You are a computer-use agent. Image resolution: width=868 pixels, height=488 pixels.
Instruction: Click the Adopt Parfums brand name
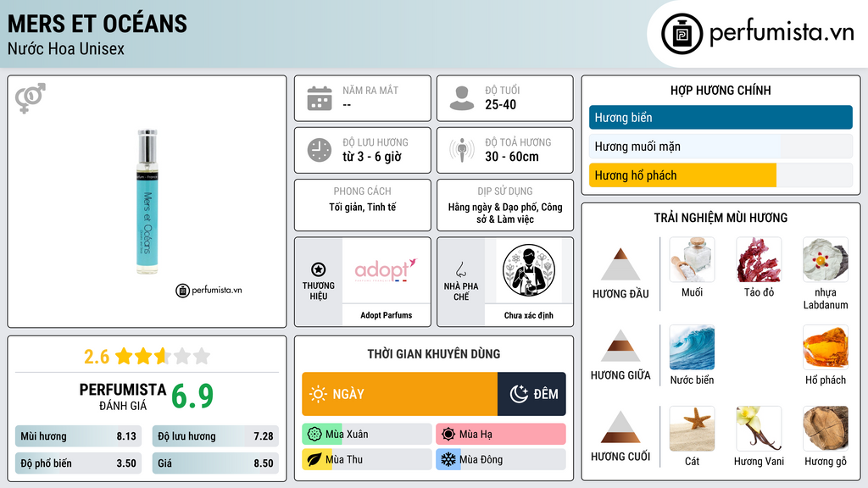pyautogui.click(x=386, y=315)
